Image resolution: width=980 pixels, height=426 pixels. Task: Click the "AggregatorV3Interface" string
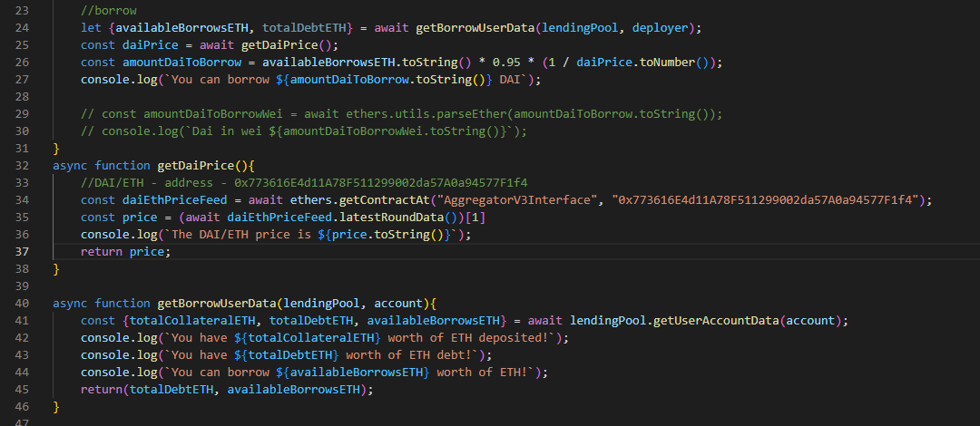[517, 200]
